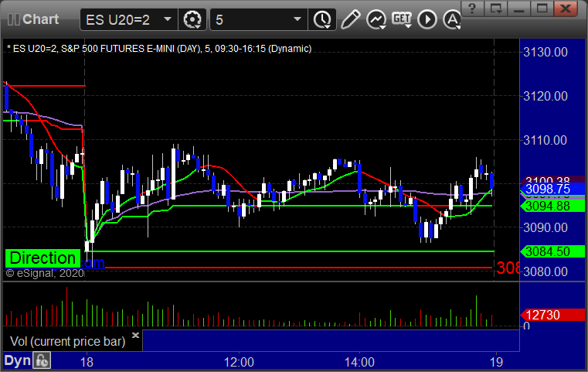Toggle the Dyn scaling mode label
The height and width of the screenshot is (372, 588).
tap(17, 360)
